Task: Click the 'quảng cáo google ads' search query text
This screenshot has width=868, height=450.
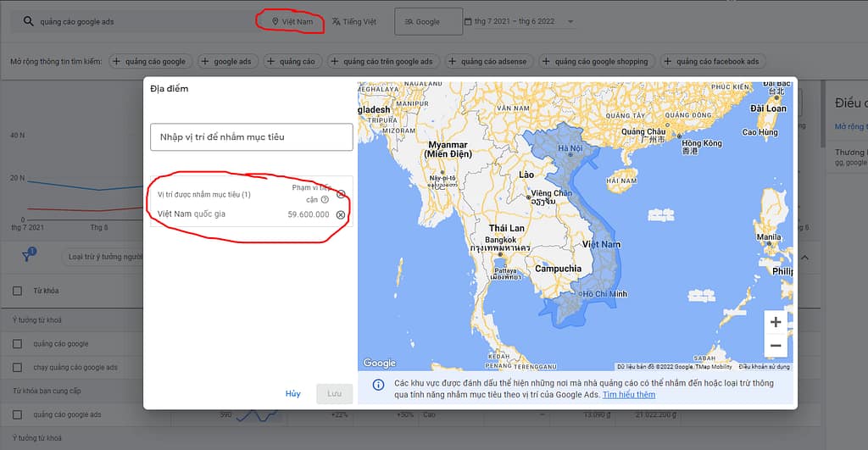Action: coord(77,21)
